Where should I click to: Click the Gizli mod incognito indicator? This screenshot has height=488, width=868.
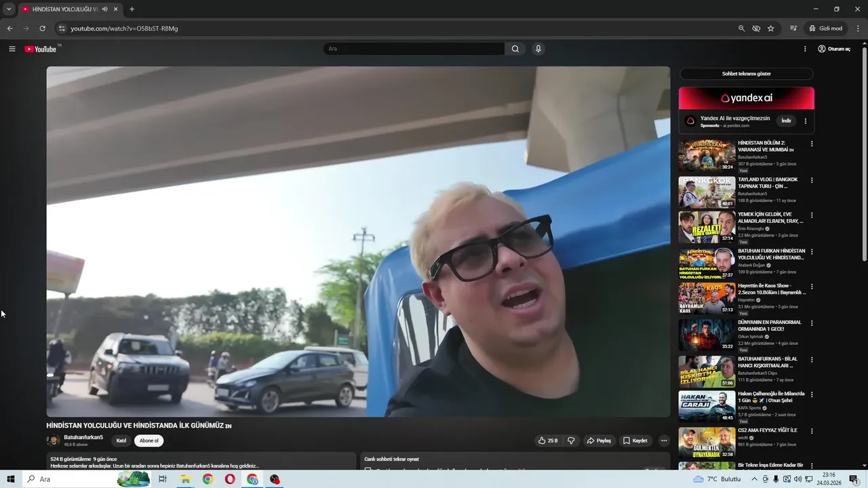tap(825, 28)
